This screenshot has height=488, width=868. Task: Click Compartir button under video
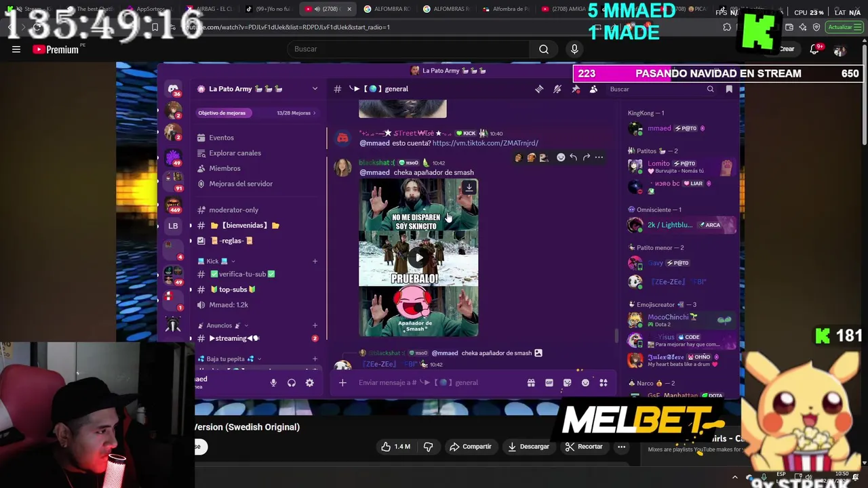coord(470,447)
